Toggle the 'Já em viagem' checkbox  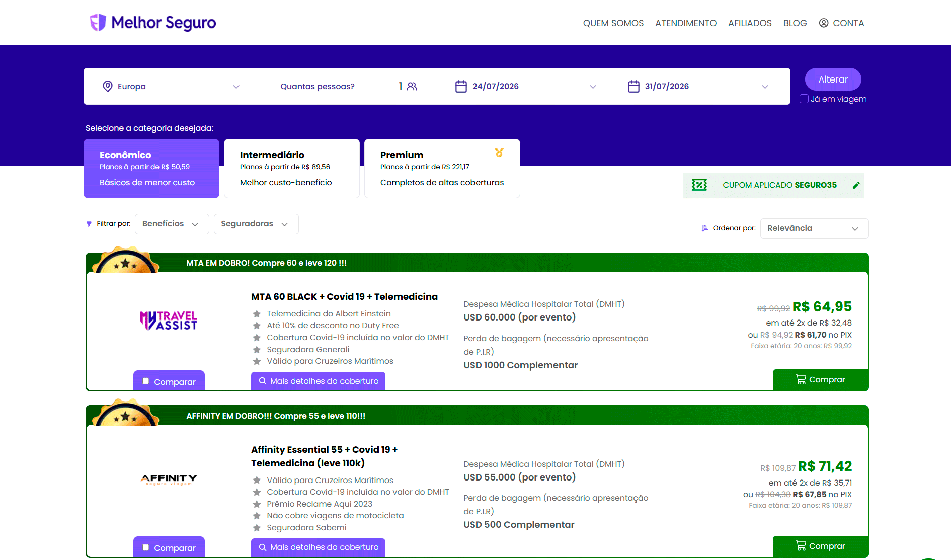tap(804, 99)
